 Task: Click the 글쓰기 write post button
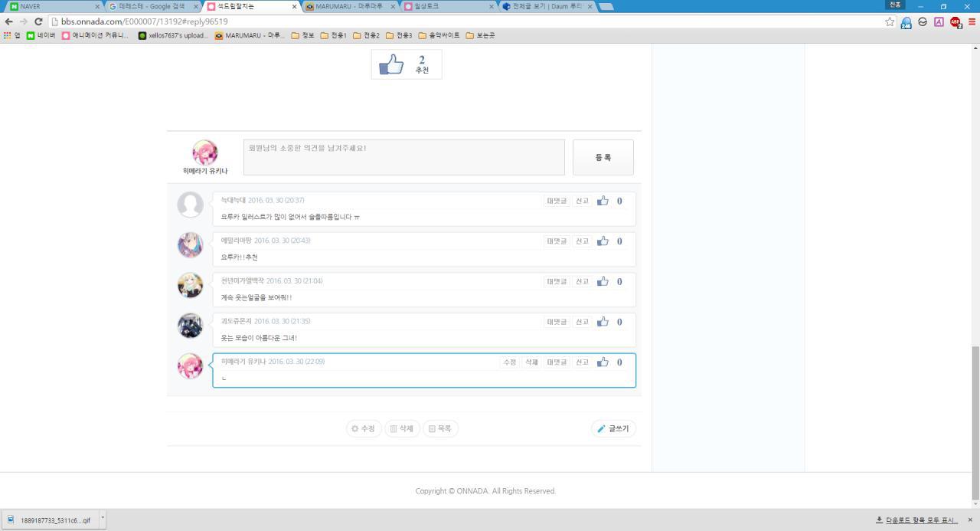(613, 428)
